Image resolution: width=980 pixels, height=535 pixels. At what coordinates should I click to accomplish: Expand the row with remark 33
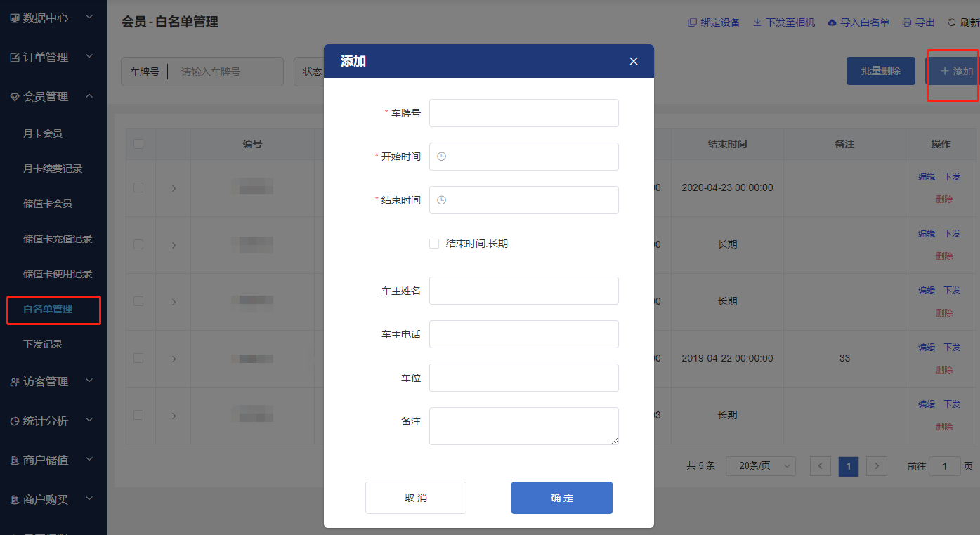pyautogui.click(x=174, y=359)
